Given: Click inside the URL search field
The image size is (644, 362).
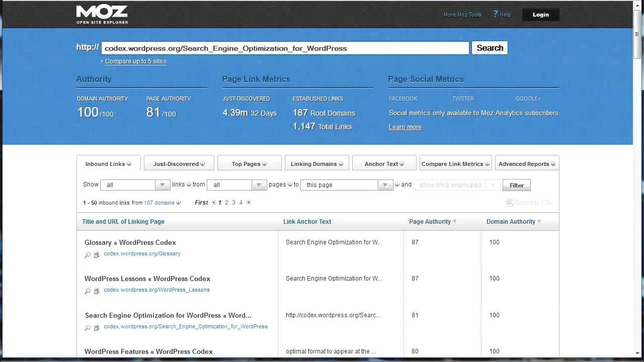Looking at the screenshot, I should 285,48.
